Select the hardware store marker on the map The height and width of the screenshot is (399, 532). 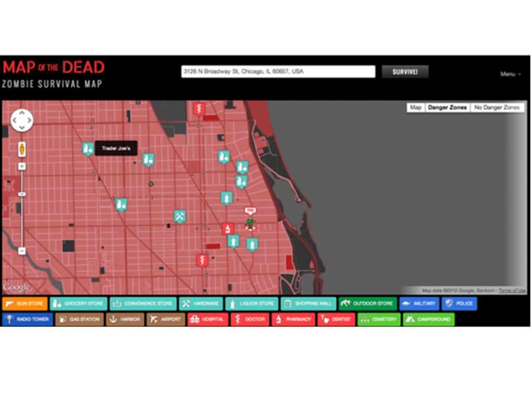179,217
